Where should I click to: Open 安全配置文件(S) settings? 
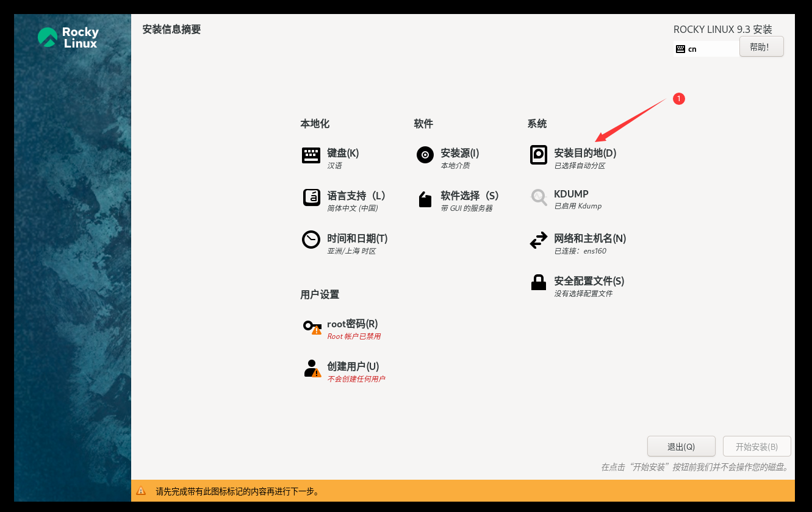[x=589, y=281]
